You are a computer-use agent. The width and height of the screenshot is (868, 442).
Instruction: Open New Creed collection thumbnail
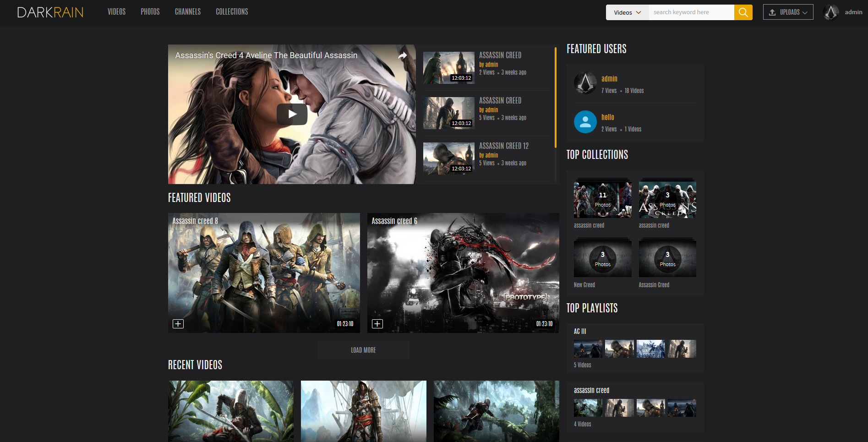coord(603,258)
